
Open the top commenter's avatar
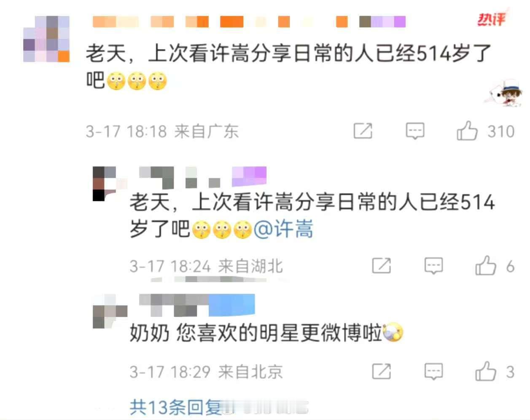point(46,39)
